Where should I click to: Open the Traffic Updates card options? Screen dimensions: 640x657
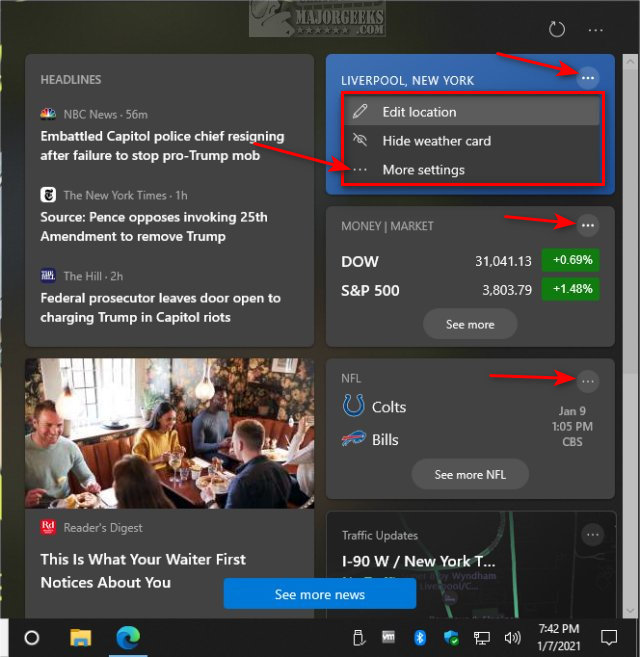click(593, 535)
